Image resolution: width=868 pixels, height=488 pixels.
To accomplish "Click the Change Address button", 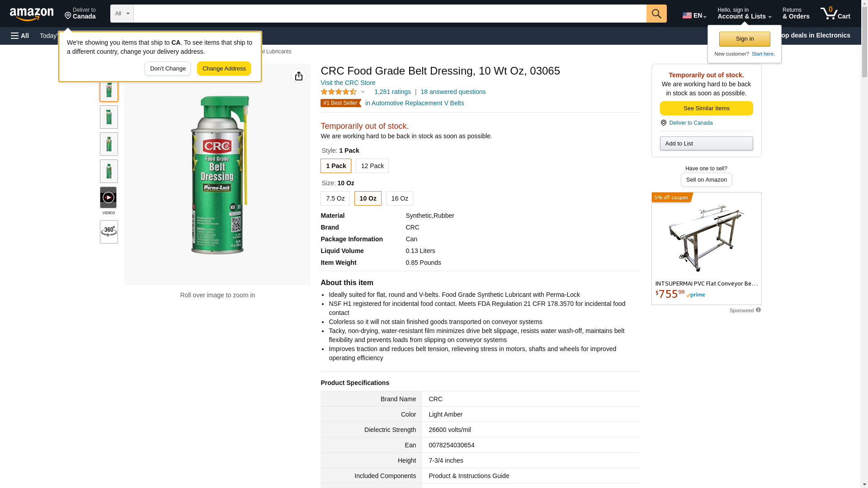I will coord(224,69).
